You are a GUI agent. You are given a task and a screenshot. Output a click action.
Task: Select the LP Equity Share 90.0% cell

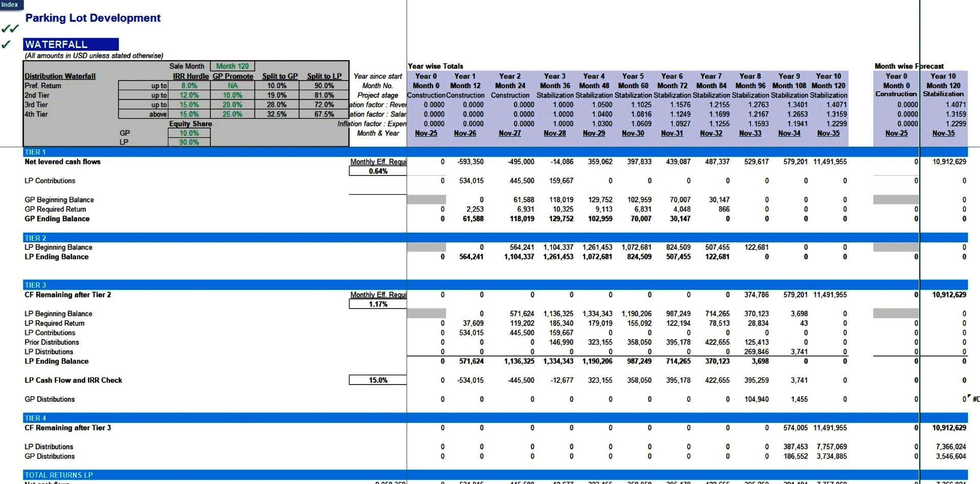click(x=189, y=142)
